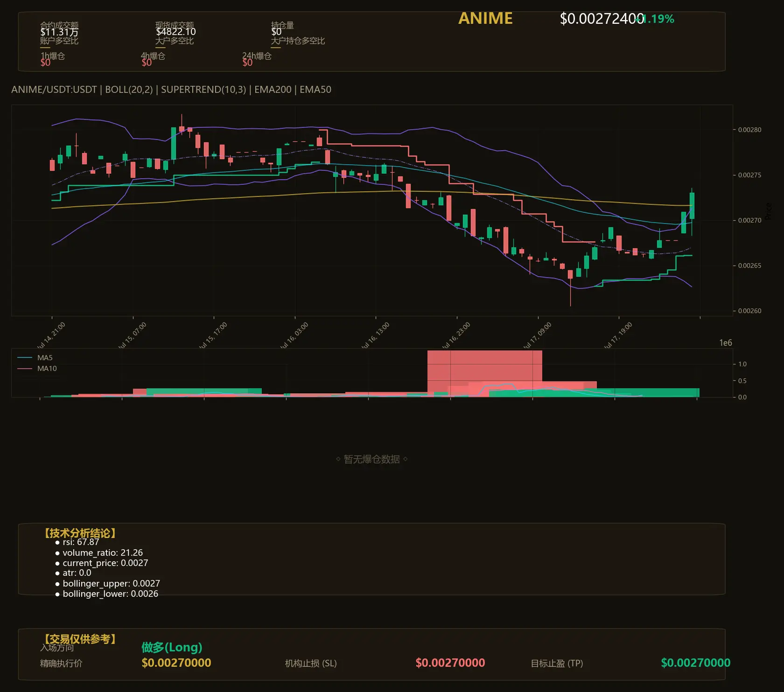
Task: Select the $0.00272400 current price
Action: coord(602,19)
